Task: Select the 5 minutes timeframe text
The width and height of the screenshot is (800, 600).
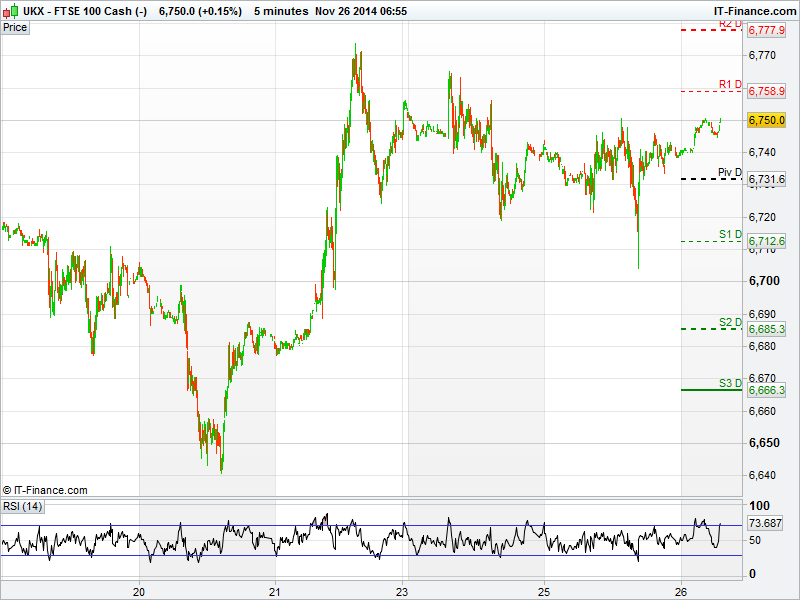Action: pos(282,10)
